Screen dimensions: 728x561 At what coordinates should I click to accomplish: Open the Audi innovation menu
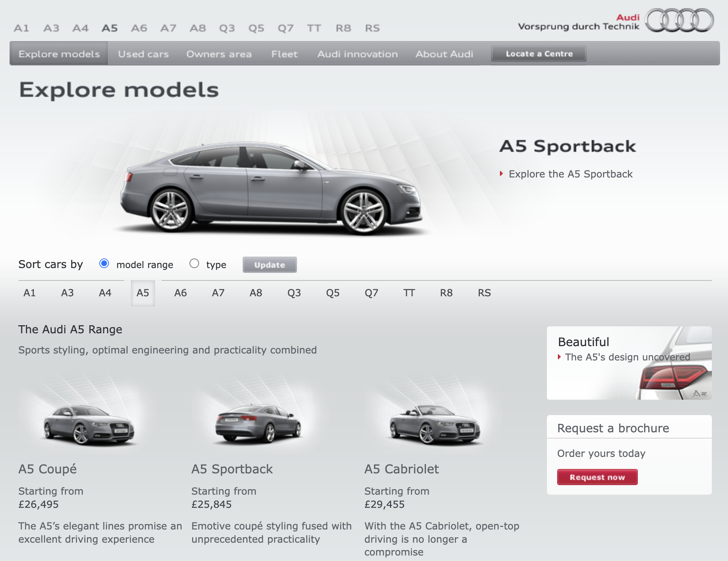357,54
